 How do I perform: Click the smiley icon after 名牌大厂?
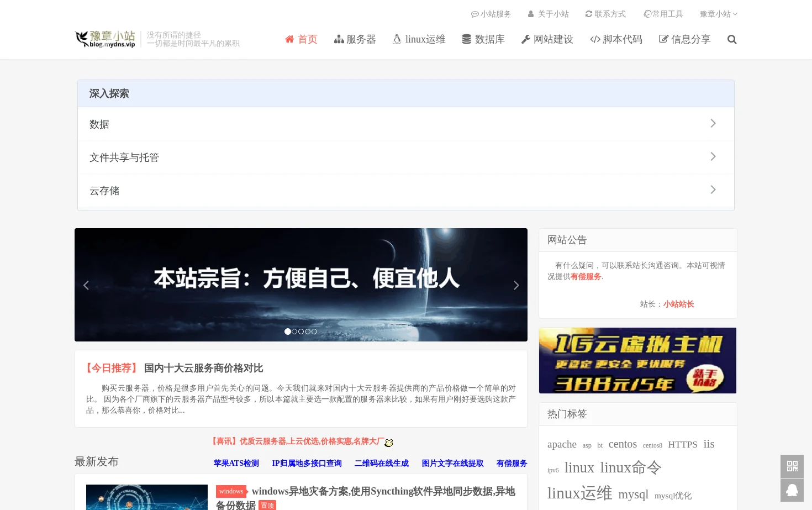tap(389, 443)
